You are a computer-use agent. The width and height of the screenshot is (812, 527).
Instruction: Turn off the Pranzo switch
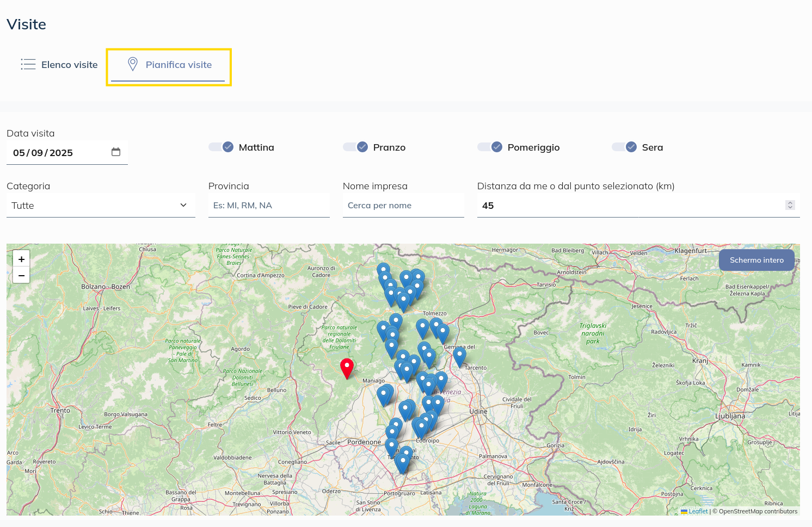(355, 147)
